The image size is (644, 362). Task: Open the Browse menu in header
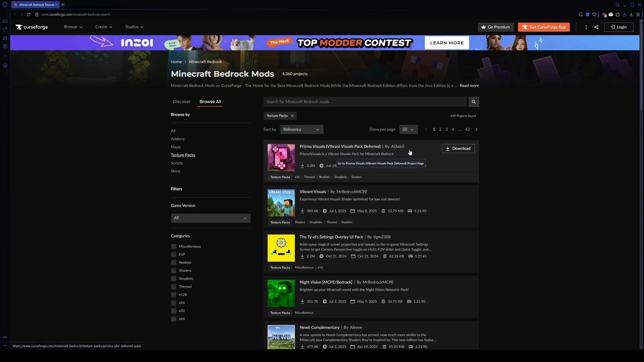[73, 27]
